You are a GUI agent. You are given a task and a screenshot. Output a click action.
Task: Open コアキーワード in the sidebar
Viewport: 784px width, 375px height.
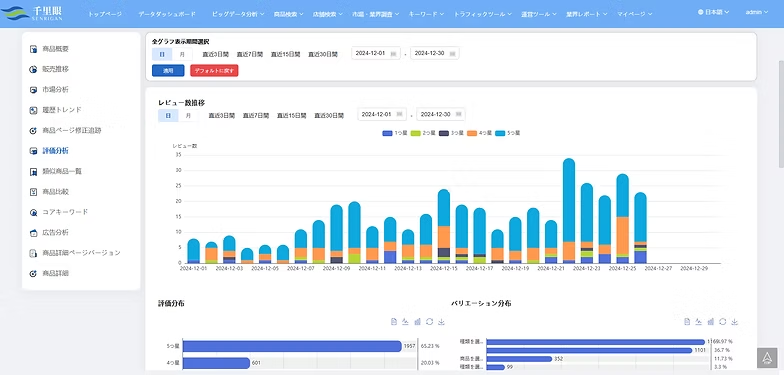58,212
